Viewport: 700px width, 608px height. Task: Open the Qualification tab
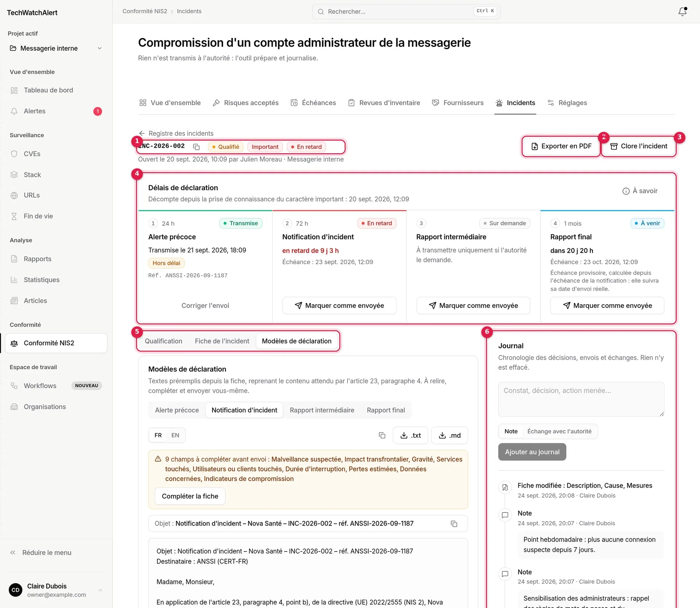coord(163,341)
